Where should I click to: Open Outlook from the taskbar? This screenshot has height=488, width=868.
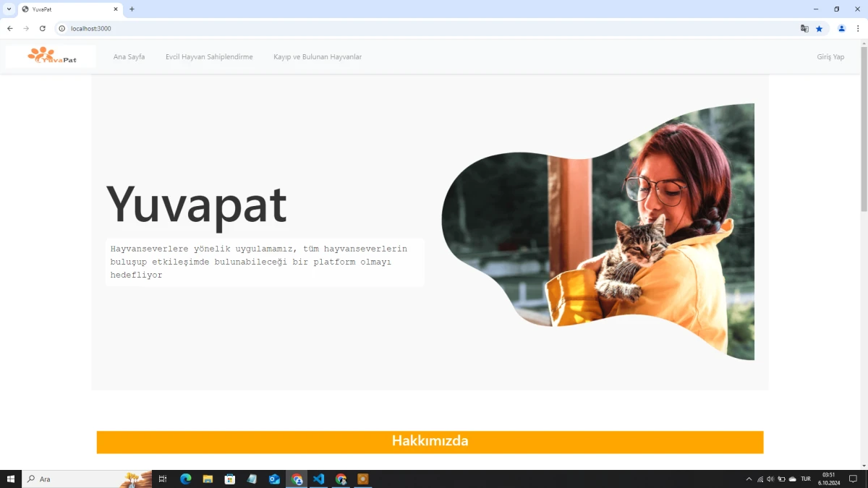274,479
